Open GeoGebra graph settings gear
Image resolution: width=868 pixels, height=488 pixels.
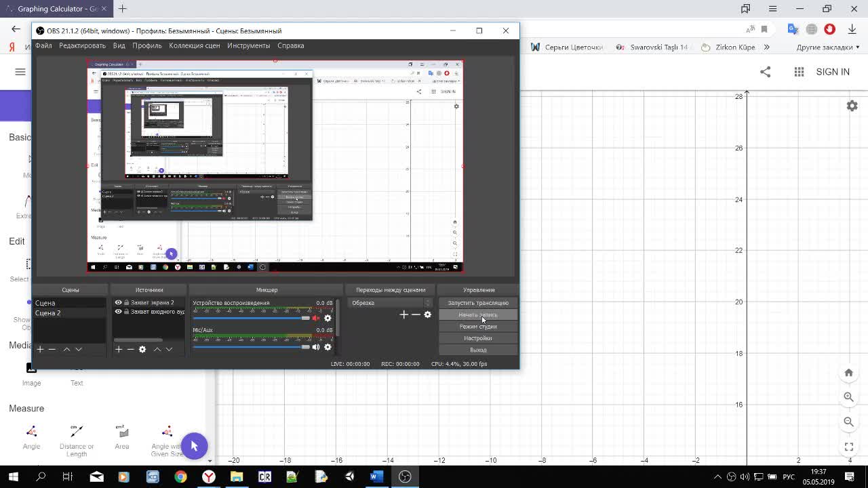852,106
